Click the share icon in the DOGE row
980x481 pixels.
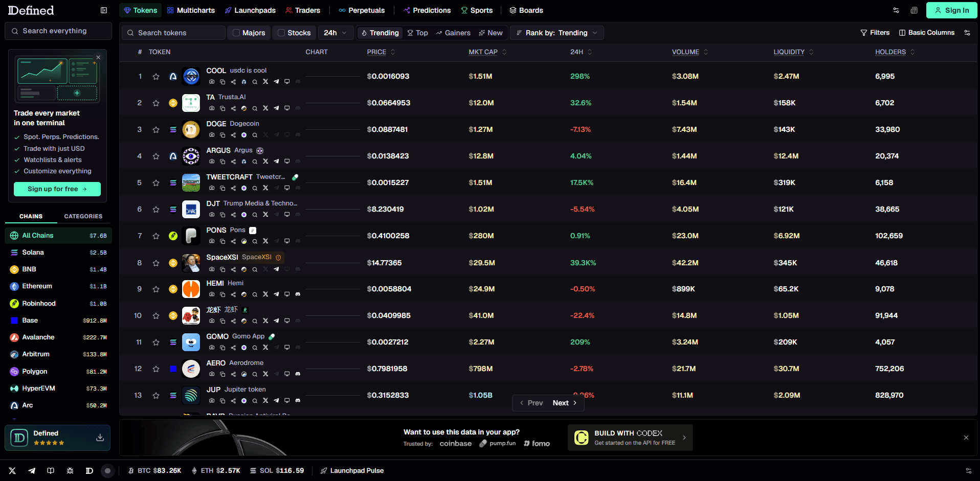(x=233, y=135)
